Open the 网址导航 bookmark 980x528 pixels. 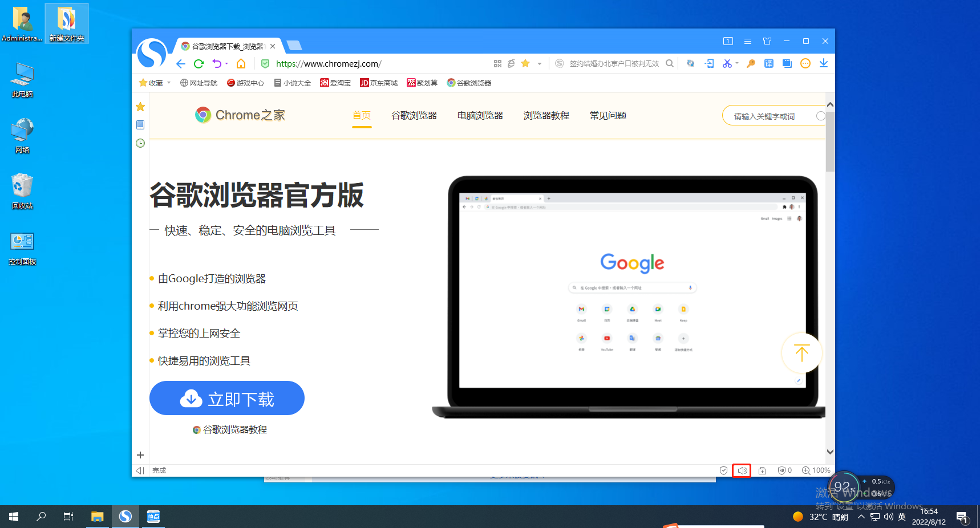pos(199,83)
